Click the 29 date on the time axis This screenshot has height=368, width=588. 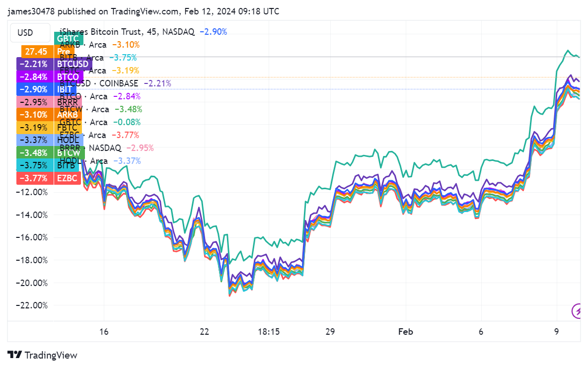click(x=330, y=331)
